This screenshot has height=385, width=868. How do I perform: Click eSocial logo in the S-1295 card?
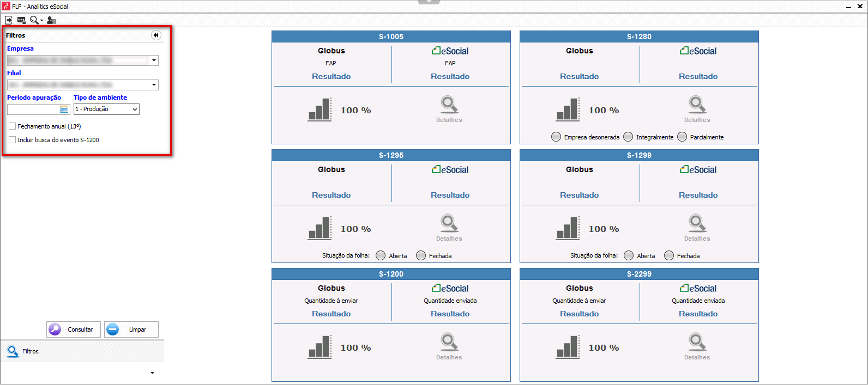450,169
